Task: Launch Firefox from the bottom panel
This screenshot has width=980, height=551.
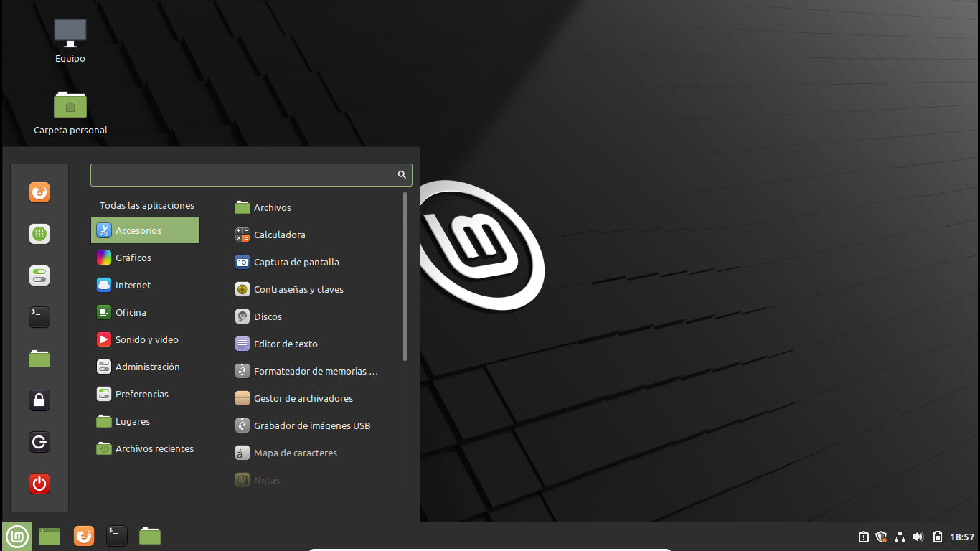Action: (84, 536)
